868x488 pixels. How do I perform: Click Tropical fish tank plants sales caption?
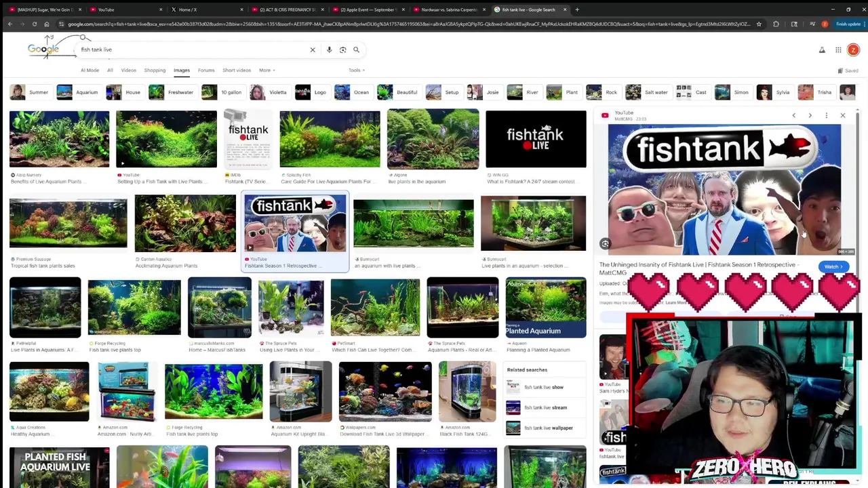tap(43, 266)
